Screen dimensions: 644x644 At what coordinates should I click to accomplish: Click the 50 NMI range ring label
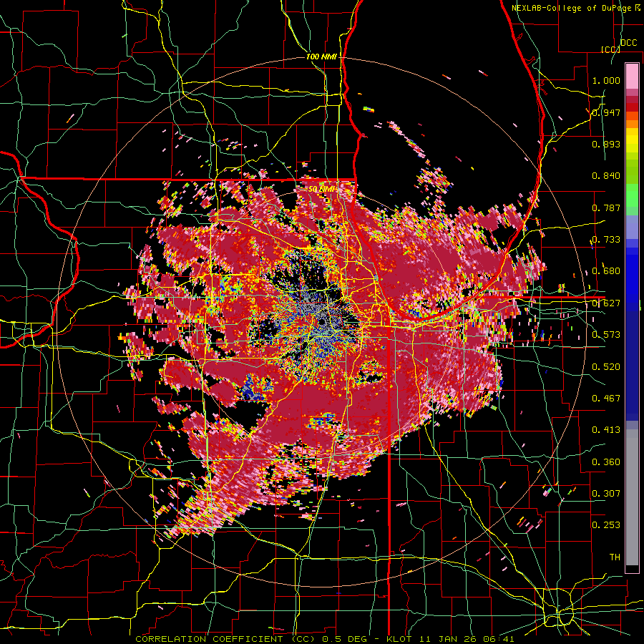[x=321, y=190]
